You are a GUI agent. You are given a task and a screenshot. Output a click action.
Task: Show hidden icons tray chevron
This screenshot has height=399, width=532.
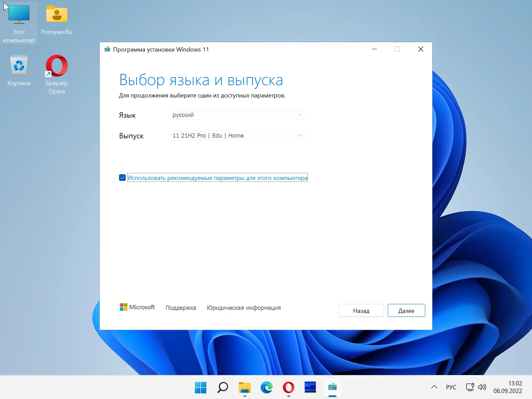(434, 387)
